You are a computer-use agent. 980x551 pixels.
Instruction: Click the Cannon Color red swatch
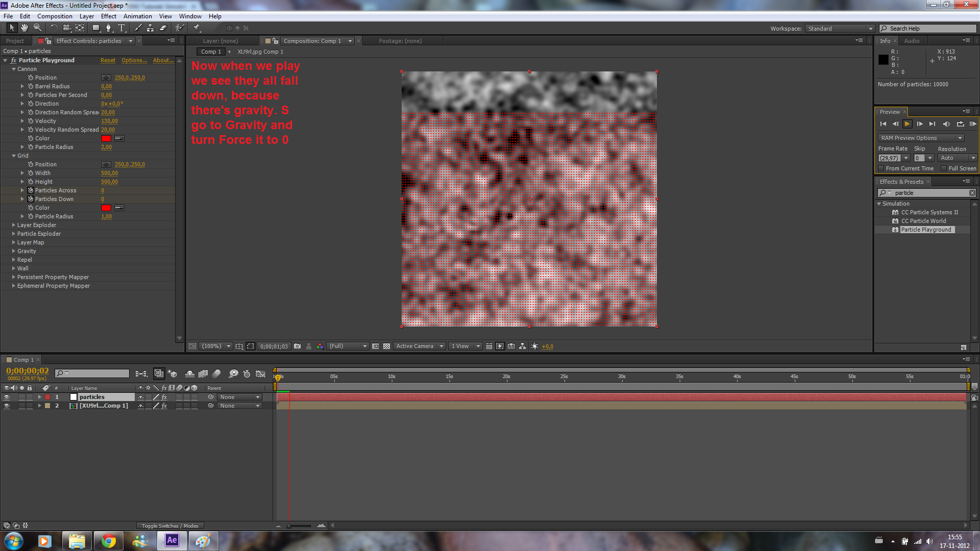coord(106,138)
